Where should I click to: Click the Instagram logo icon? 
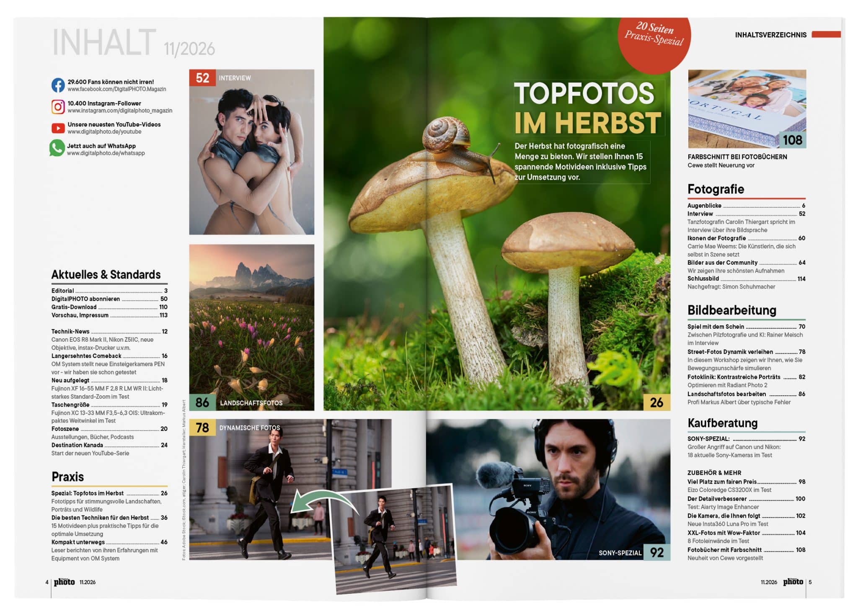[58, 107]
